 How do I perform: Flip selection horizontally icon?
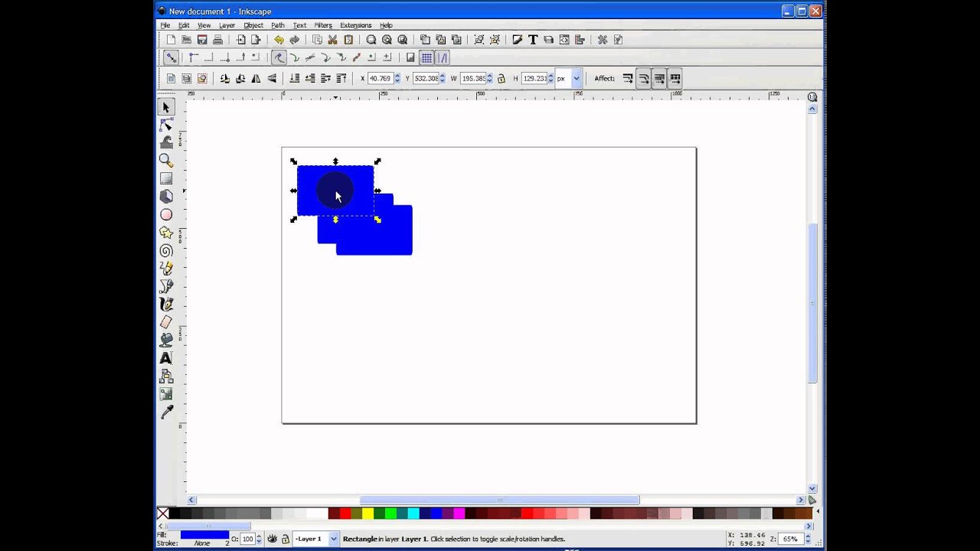click(256, 78)
